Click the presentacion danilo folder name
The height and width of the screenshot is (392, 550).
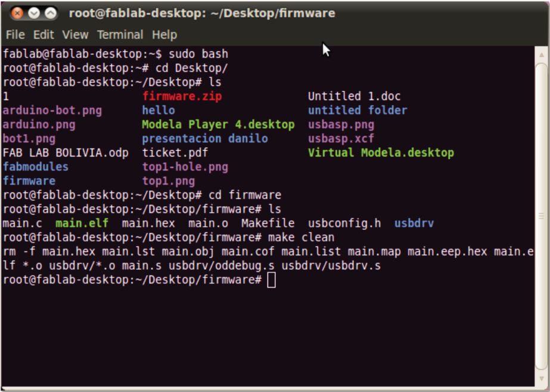click(x=205, y=138)
